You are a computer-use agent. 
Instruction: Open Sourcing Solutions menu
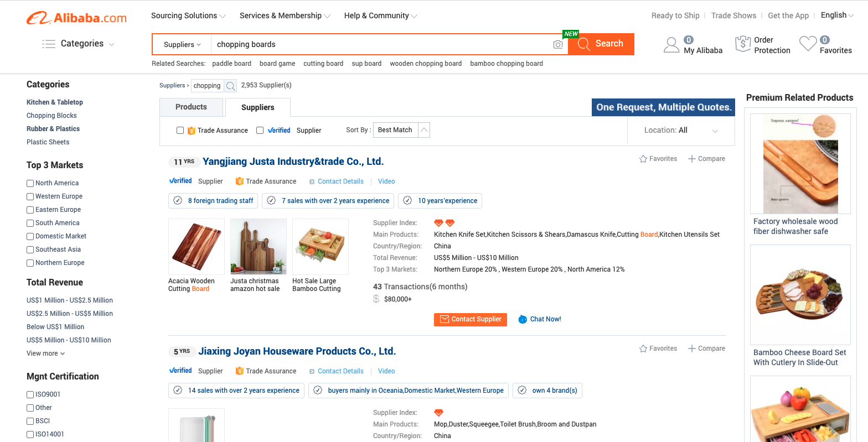point(188,15)
